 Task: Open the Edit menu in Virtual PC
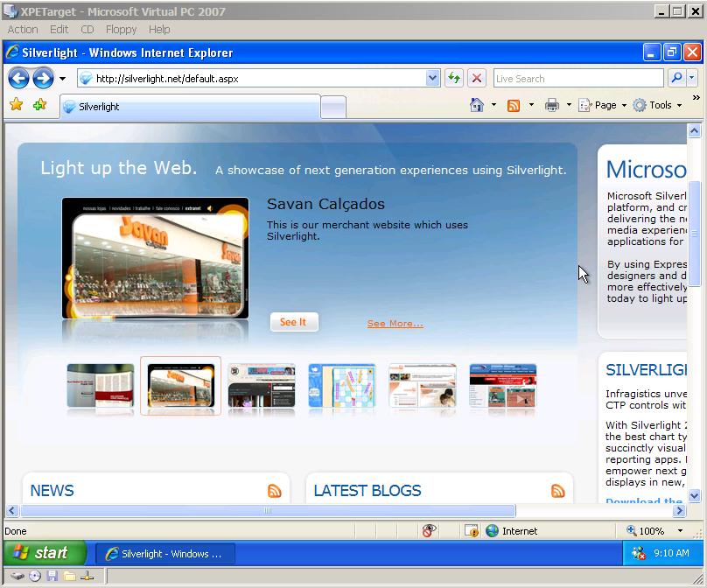click(59, 29)
